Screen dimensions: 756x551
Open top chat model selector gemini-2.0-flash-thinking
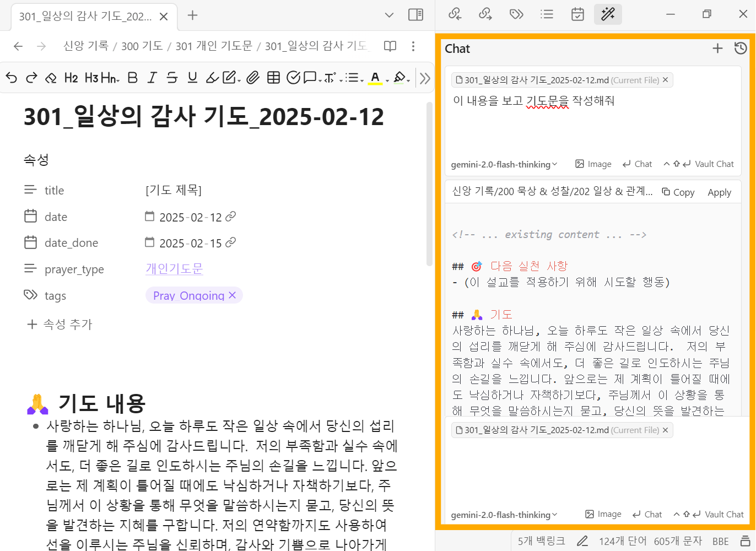[504, 164]
